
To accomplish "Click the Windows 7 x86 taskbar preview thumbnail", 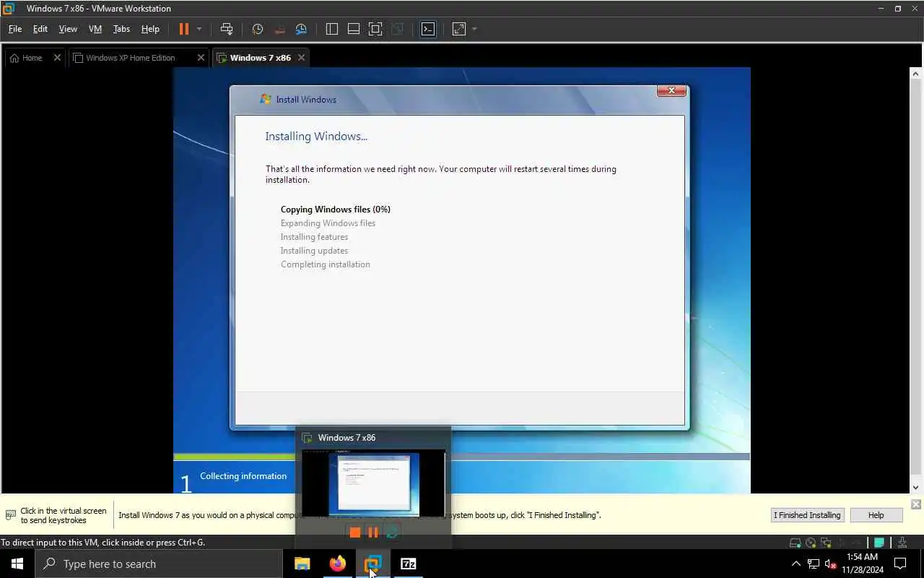I will tap(373, 483).
